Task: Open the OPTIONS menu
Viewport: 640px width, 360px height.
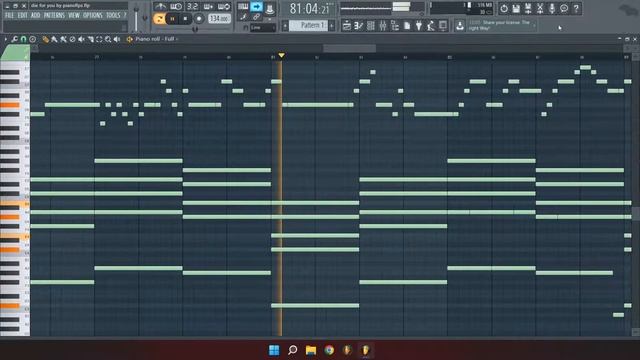Action: click(x=93, y=16)
